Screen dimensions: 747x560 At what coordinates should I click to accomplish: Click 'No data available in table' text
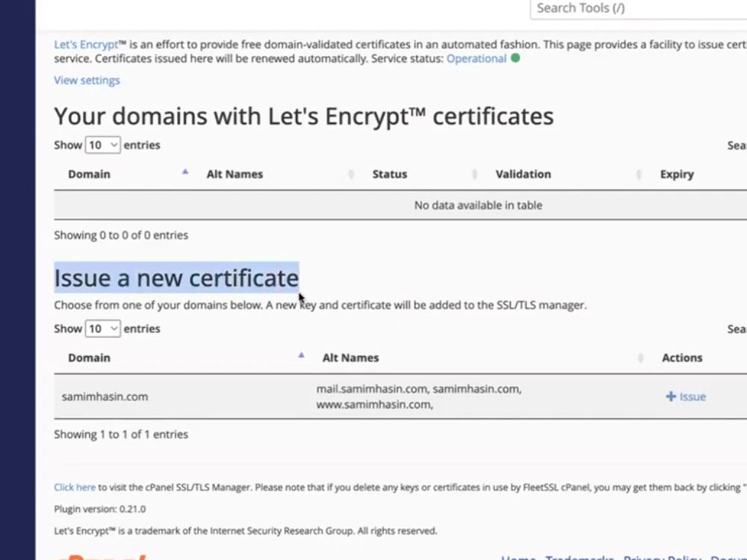(x=478, y=205)
